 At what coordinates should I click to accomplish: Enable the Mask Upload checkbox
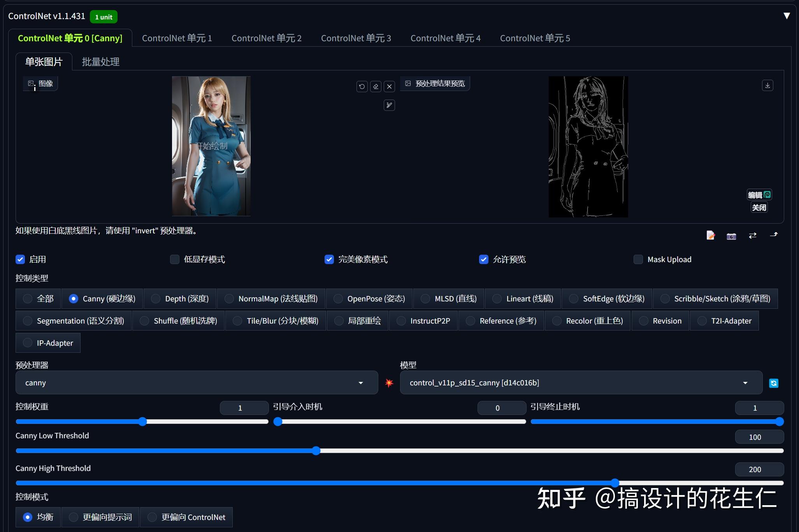638,259
